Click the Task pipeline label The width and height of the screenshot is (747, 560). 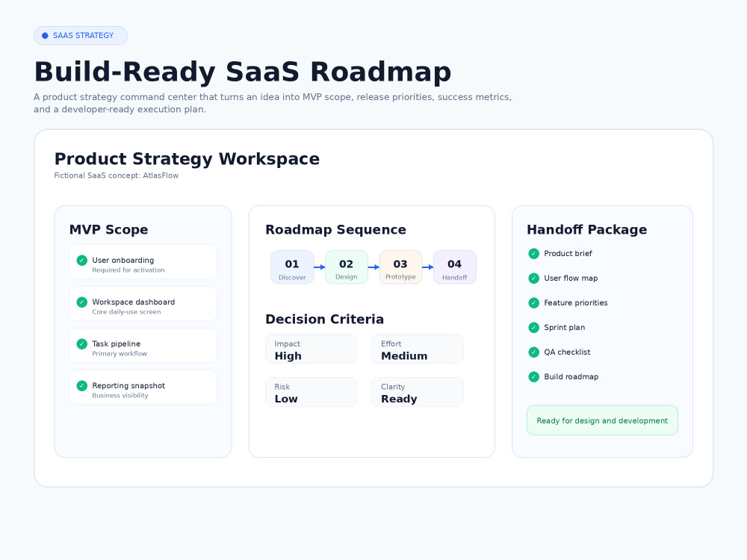point(117,344)
